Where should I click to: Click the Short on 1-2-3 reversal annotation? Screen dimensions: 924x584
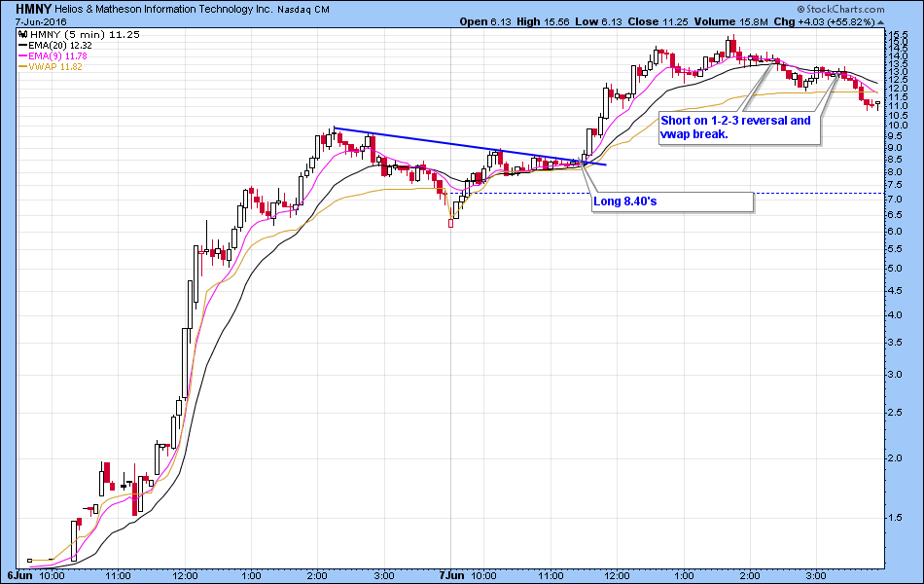click(739, 128)
